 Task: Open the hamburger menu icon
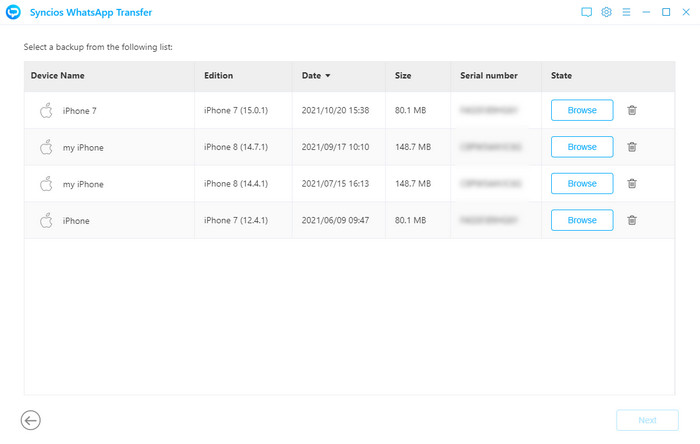(x=626, y=12)
